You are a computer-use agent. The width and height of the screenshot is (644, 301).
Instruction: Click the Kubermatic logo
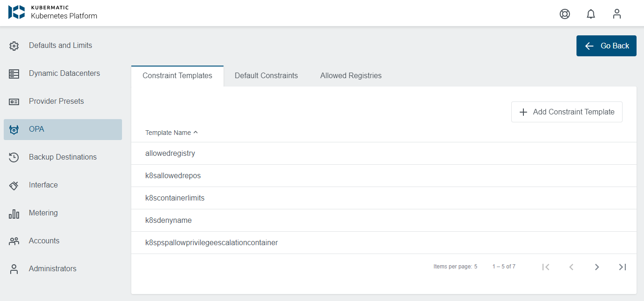pos(16,13)
